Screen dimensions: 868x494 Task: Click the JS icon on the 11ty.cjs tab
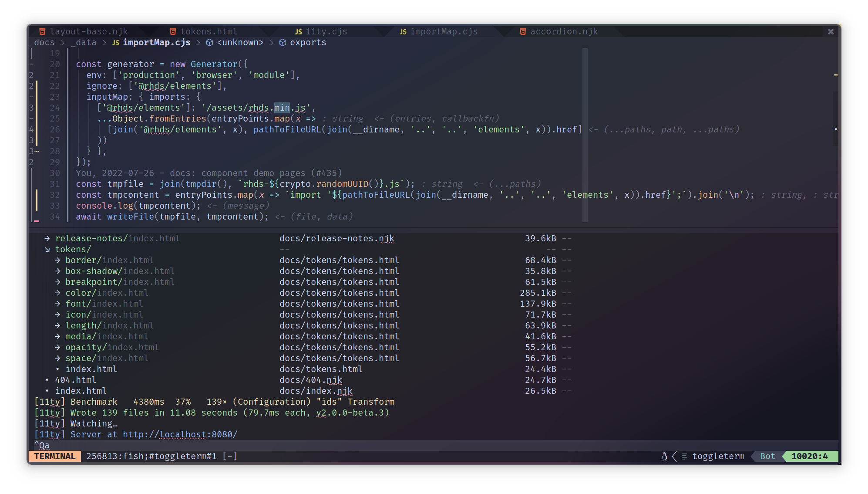298,31
